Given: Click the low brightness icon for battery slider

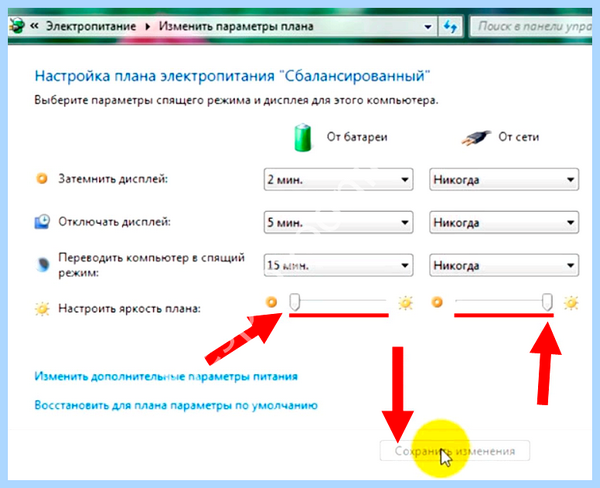Looking at the screenshot, I should click(271, 302).
